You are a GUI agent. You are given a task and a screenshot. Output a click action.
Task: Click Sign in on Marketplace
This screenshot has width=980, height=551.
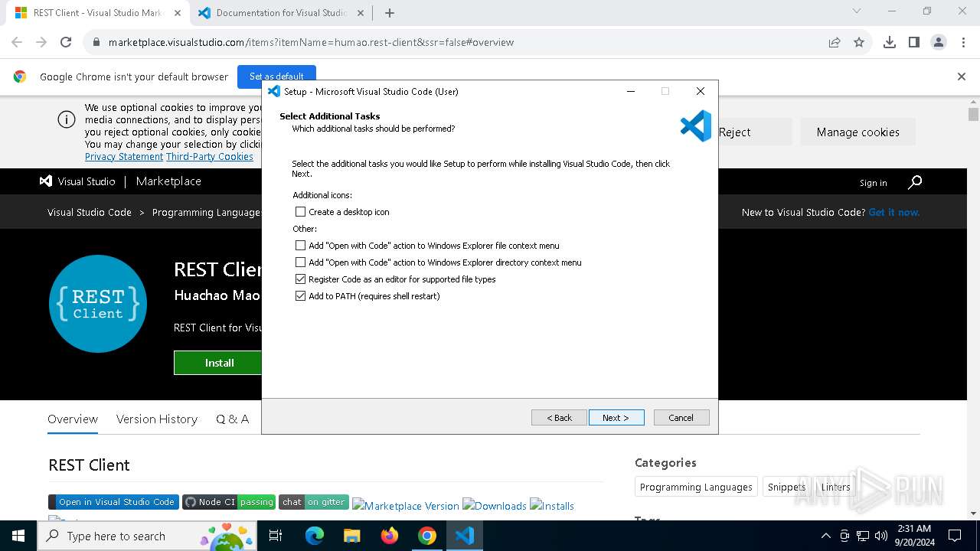(873, 183)
